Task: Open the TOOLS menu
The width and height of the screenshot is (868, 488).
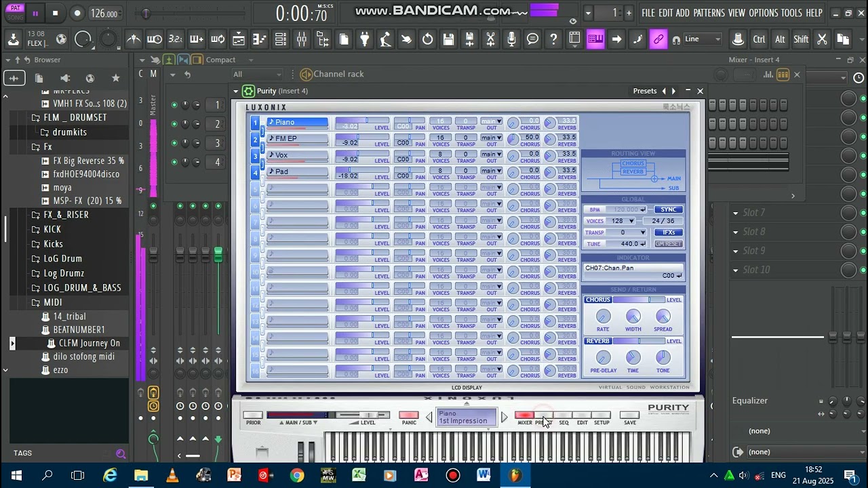Action: coord(791,13)
